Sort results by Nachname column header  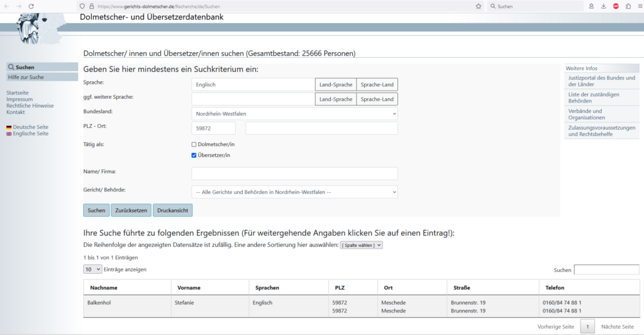pyautogui.click(x=127, y=288)
